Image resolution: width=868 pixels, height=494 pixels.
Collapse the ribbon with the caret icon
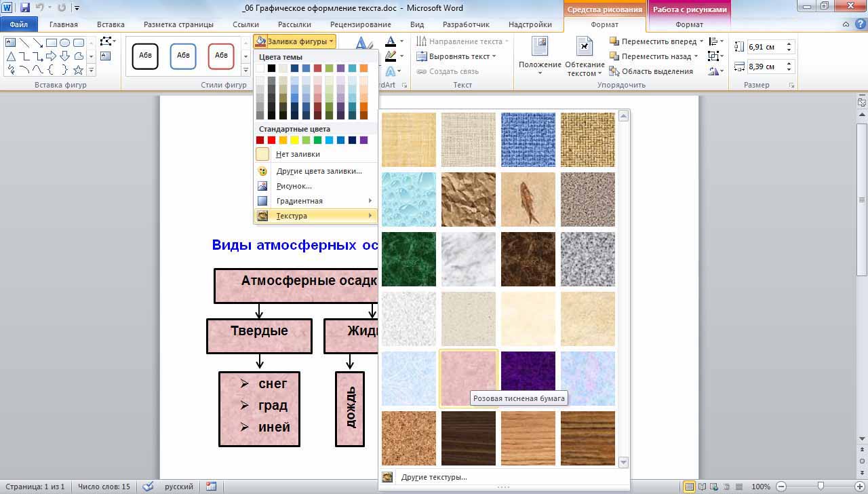coord(846,24)
